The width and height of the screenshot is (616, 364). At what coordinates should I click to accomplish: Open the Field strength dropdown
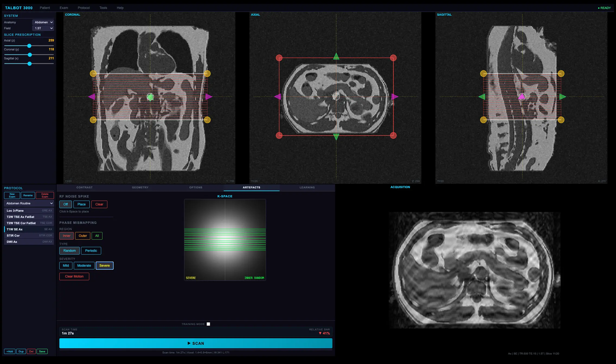(43, 28)
